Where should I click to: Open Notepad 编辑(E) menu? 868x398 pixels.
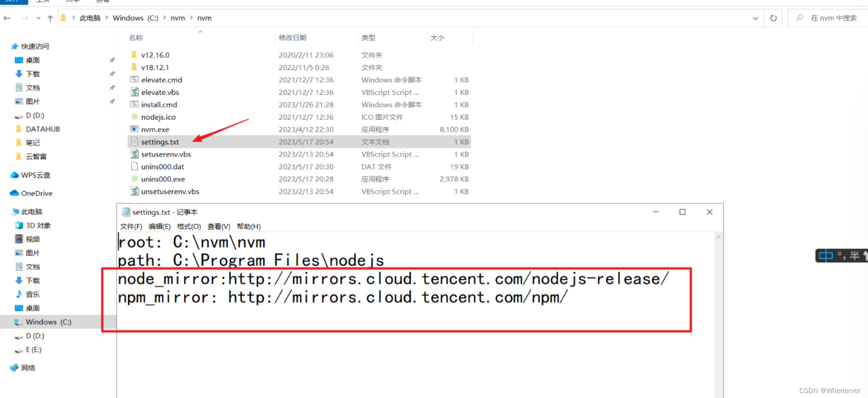[x=159, y=226]
